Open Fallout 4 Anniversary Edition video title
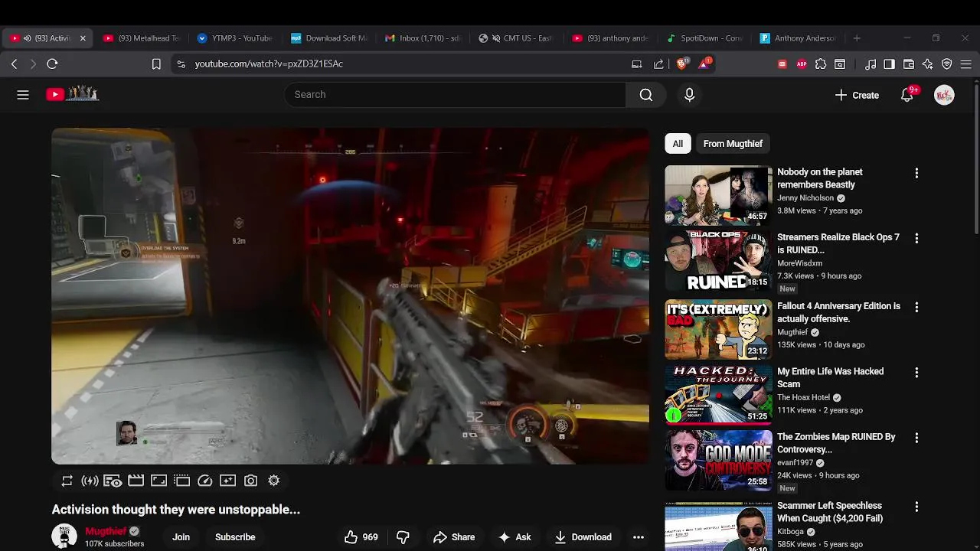Screen dimensions: 980x551 click(x=838, y=312)
